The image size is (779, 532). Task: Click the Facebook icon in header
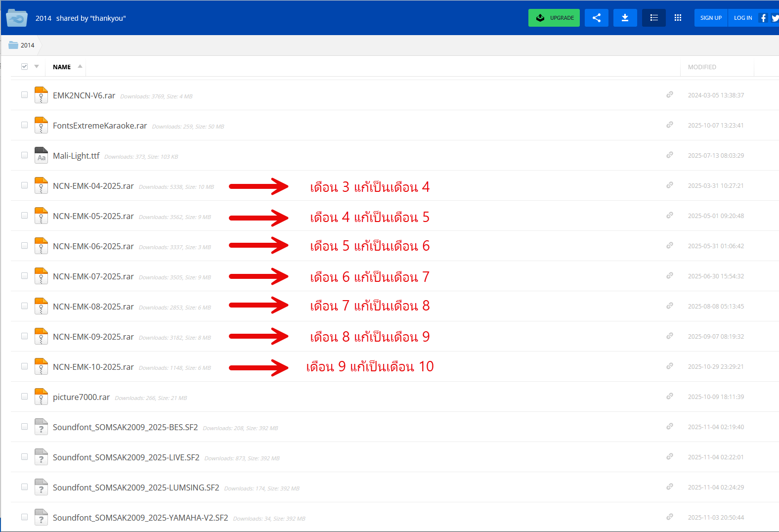(x=763, y=18)
